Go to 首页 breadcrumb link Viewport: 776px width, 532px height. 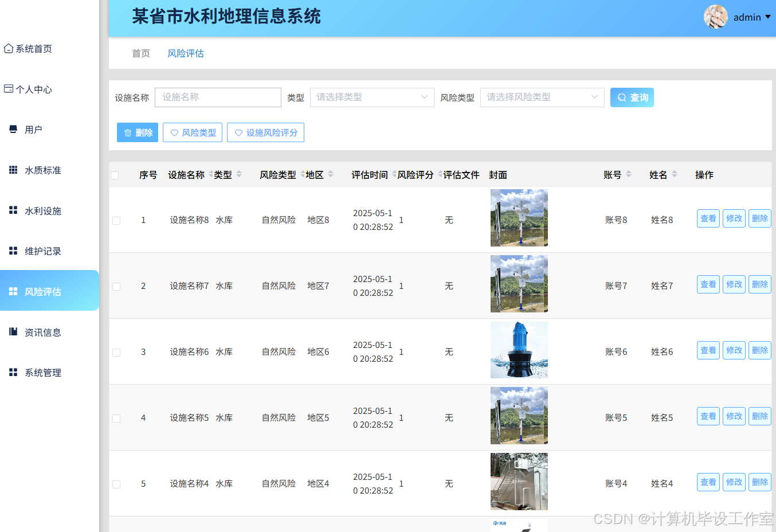coord(141,53)
